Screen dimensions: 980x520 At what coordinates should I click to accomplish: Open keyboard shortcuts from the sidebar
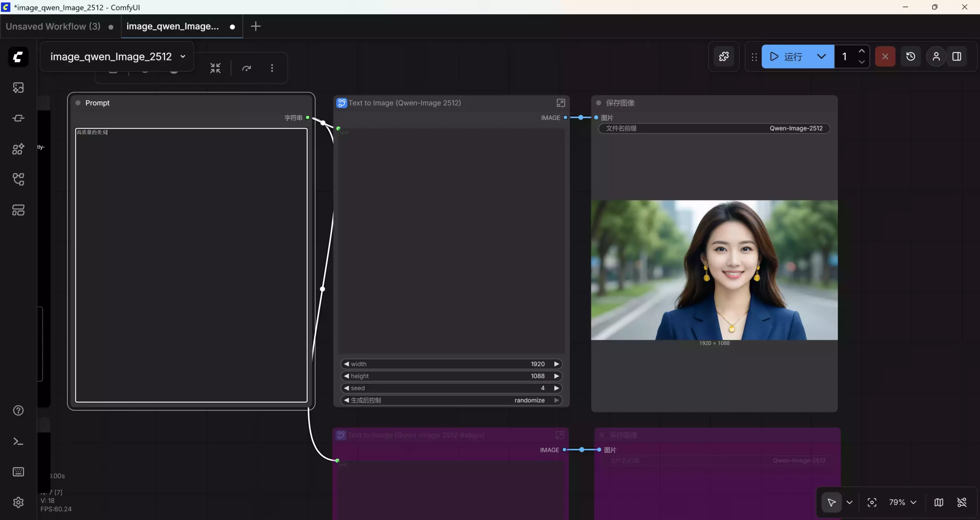coord(18,472)
